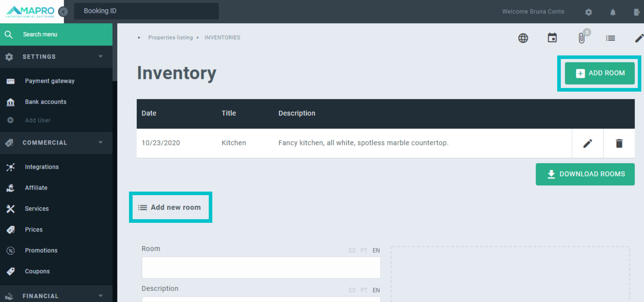Click the Integrations icon in sidebar

click(10, 167)
